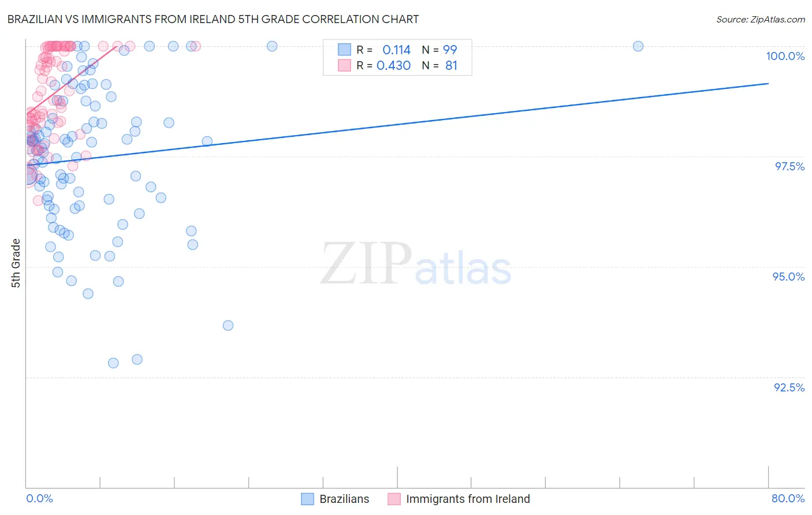This screenshot has height=515, width=812.
Task: Open the ZipAtlas.com source link
Action: (x=760, y=19)
